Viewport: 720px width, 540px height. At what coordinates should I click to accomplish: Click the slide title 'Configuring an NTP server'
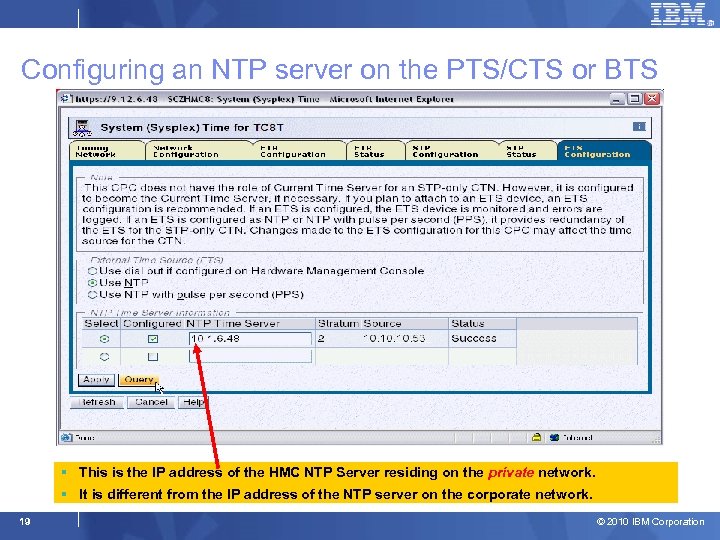coord(339,70)
